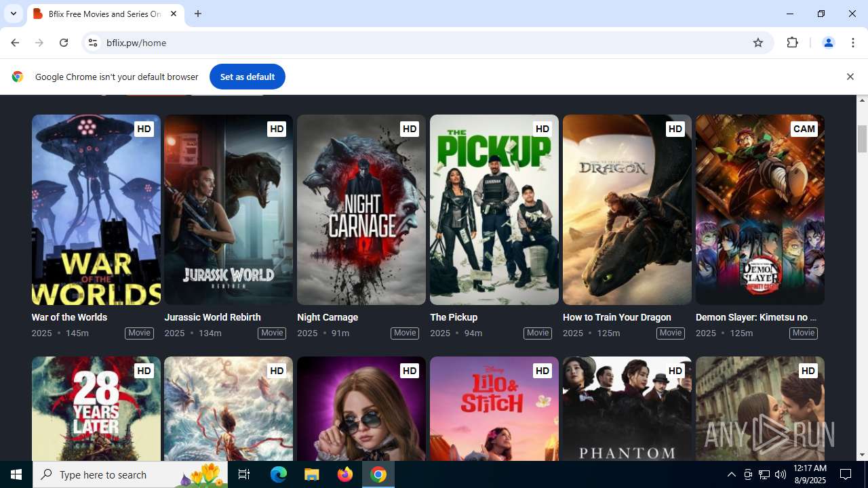This screenshot has height=488, width=868.
Task: Open the 28 Years Later poster
Action: click(96, 409)
